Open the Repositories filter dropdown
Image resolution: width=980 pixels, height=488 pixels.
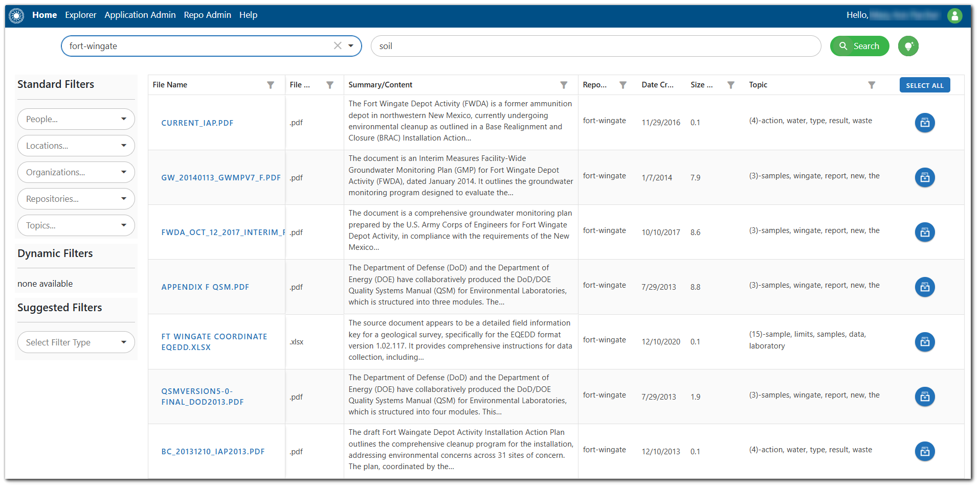click(76, 199)
